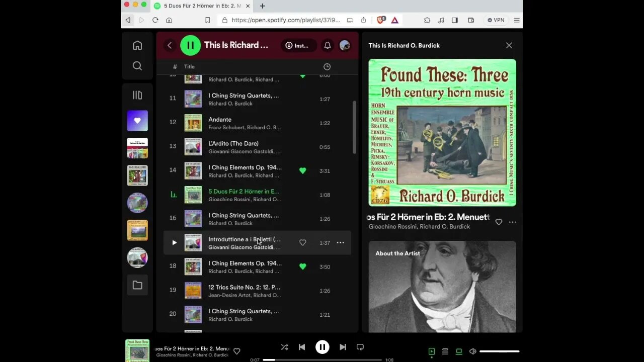Play Introduttione a i Balletti track
Image resolution: width=644 pixels, height=362 pixels.
tap(174, 243)
